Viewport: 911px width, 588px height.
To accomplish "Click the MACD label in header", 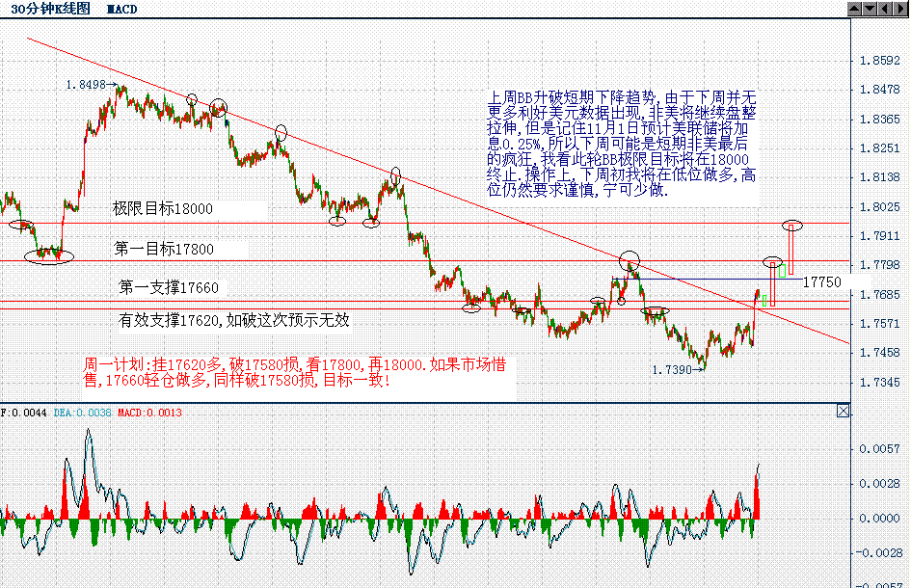I will click(x=122, y=10).
